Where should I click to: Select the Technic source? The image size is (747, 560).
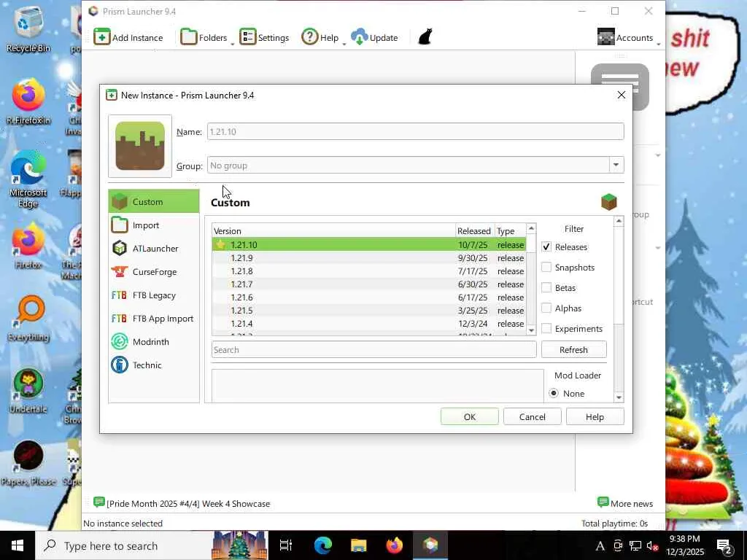pyautogui.click(x=154, y=365)
